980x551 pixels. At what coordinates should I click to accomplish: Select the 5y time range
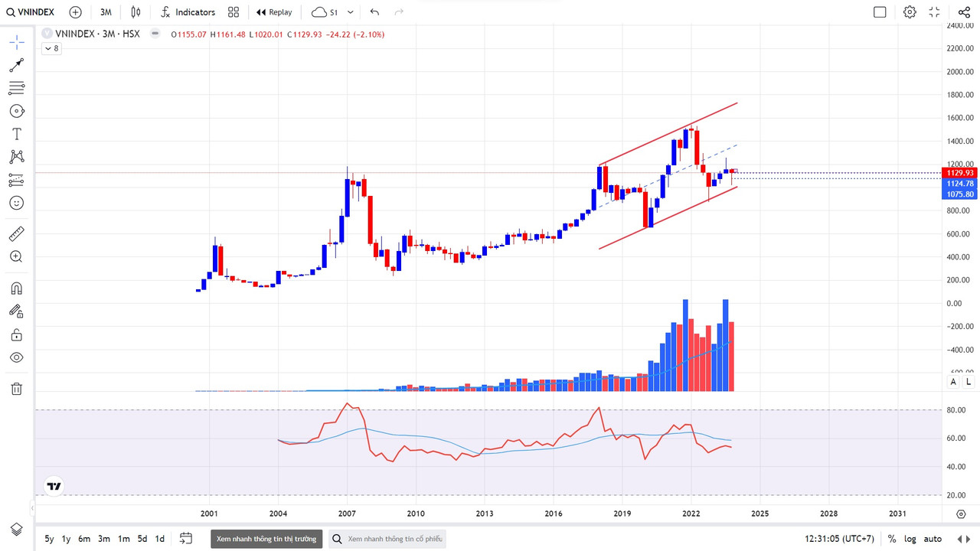[x=49, y=539]
